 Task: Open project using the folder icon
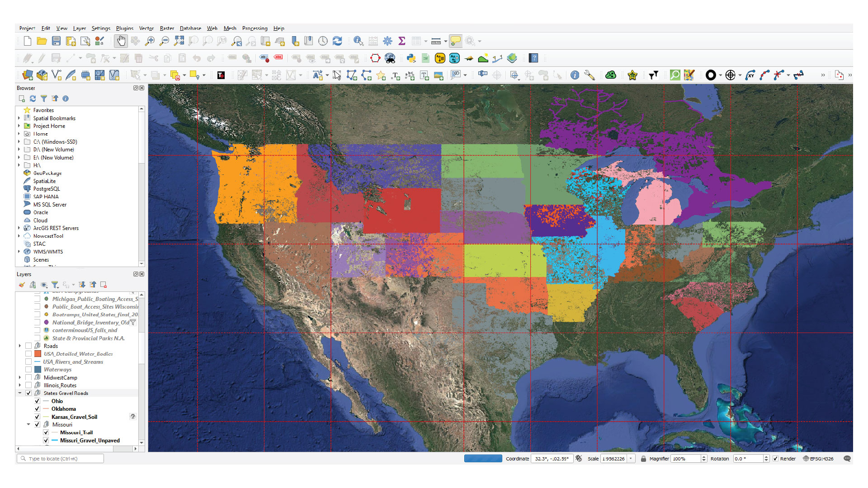[42, 41]
